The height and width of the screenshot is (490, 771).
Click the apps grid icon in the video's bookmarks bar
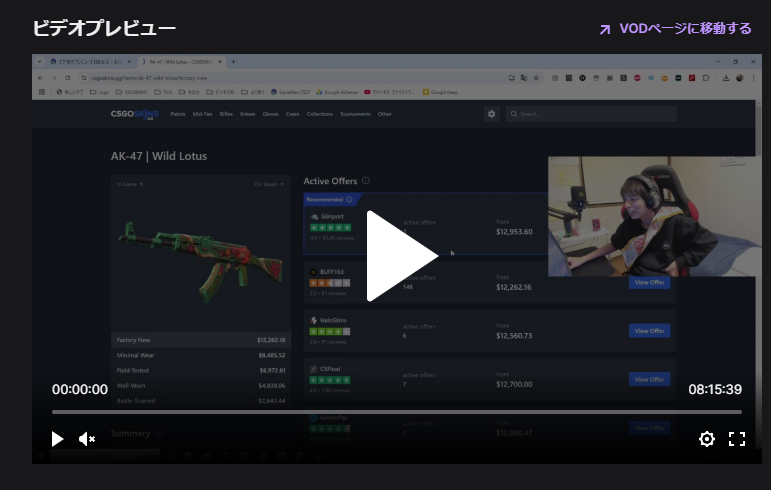(x=42, y=92)
